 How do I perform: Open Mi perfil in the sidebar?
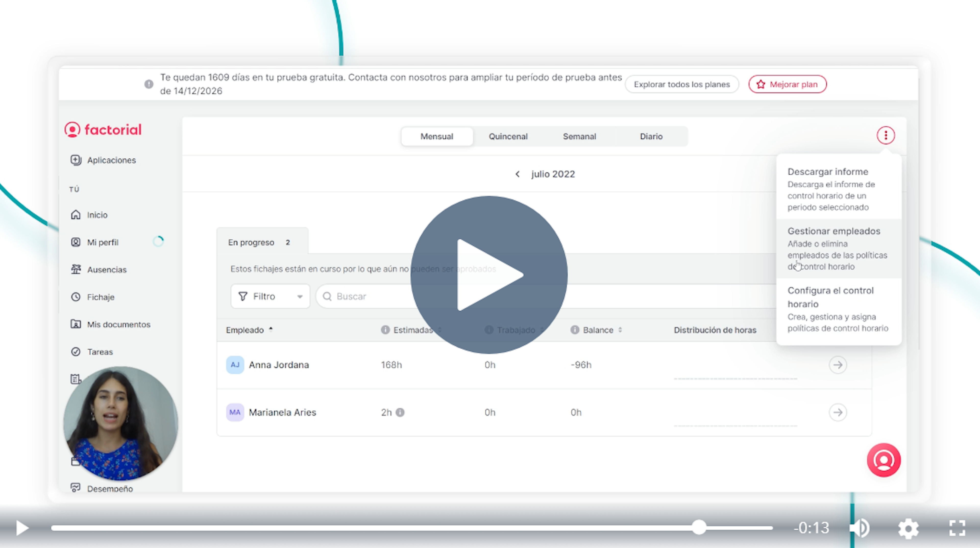[95, 242]
